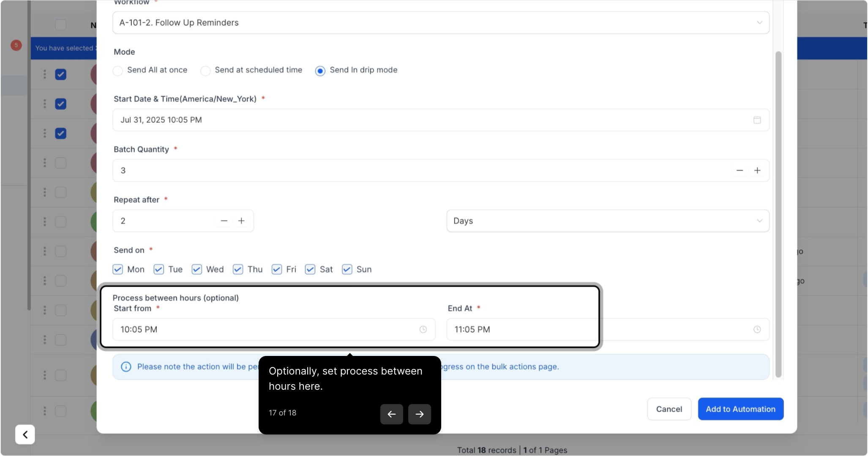Choose Send at scheduled time option
This screenshot has height=456, width=868.
[205, 71]
